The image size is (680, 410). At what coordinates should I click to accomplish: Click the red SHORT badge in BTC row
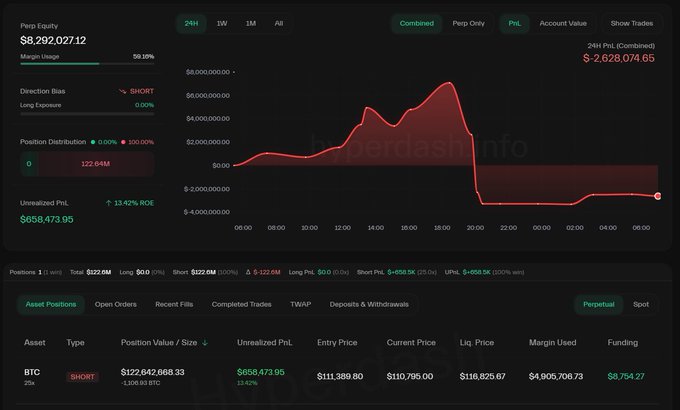[82, 377]
